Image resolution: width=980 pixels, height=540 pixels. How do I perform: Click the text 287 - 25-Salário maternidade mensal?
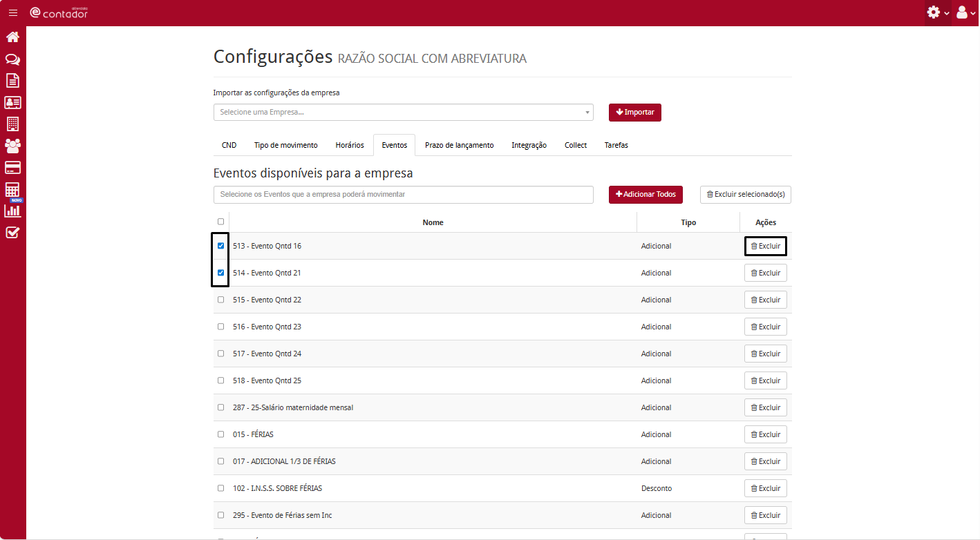[293, 407]
